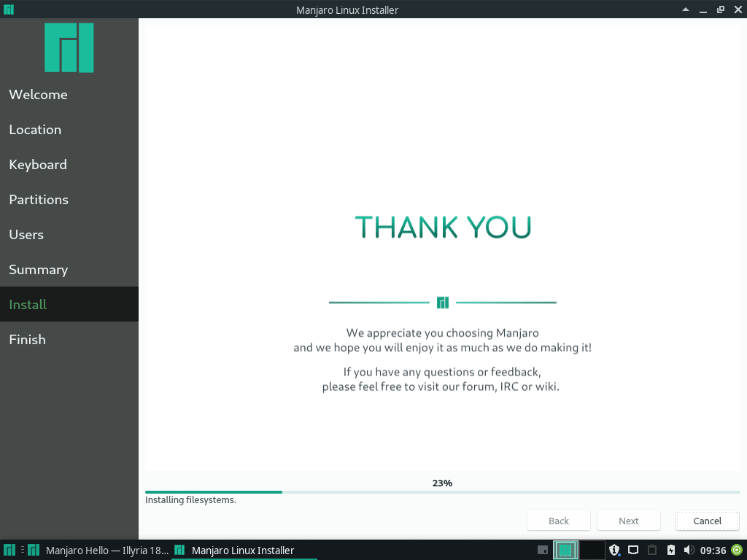Click the Manjaro Linux Installer title text
This screenshot has width=747, height=560.
click(x=347, y=10)
